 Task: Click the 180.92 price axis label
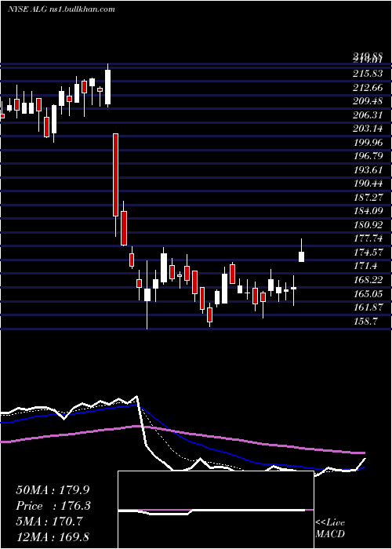click(x=368, y=225)
